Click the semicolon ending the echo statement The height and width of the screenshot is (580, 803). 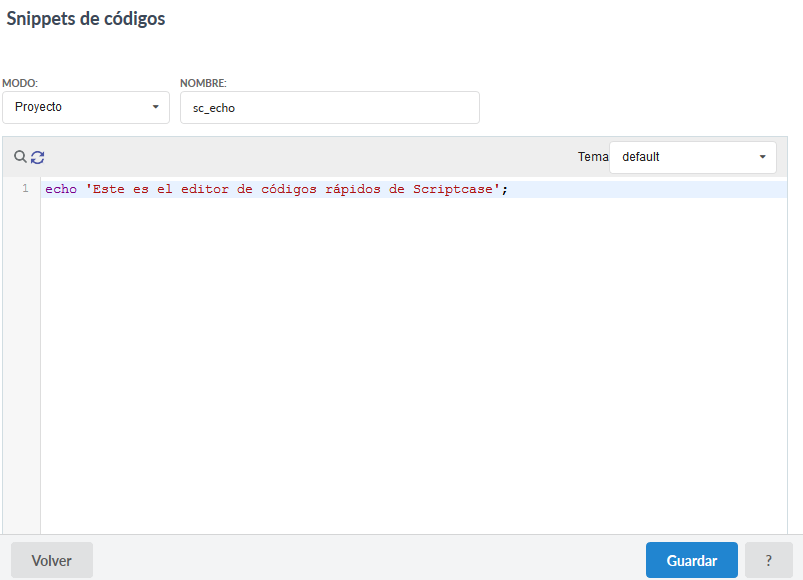506,189
